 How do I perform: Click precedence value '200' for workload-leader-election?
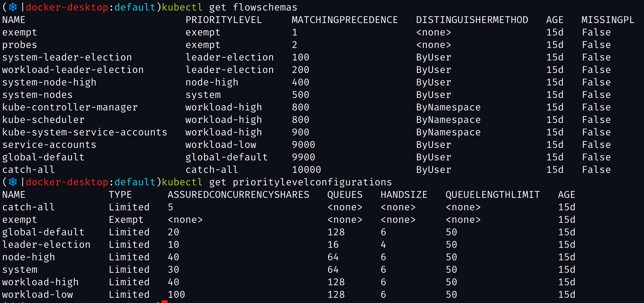click(x=301, y=70)
